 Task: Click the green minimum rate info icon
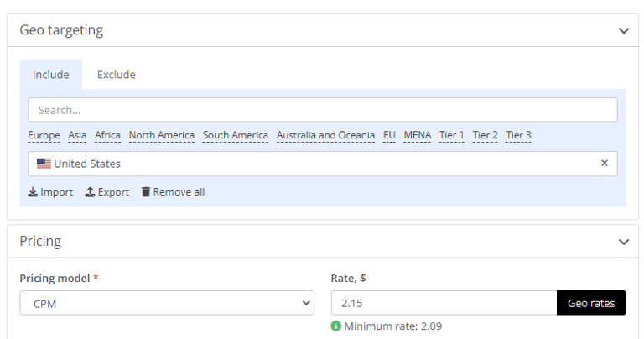coord(336,326)
